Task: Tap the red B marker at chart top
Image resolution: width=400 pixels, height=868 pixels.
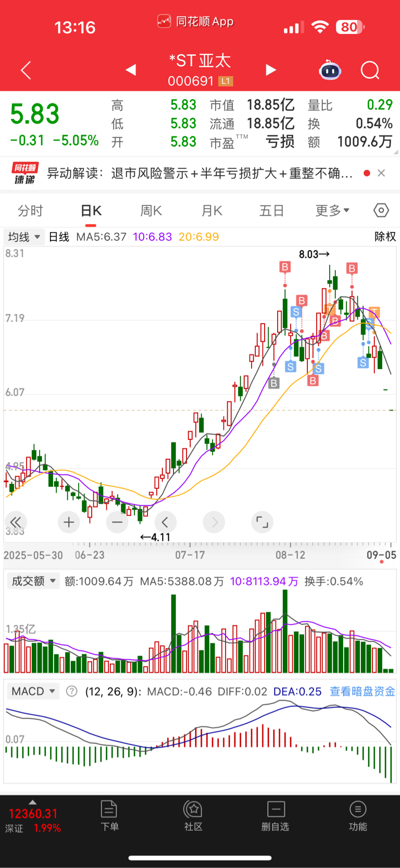Action: [x=285, y=267]
